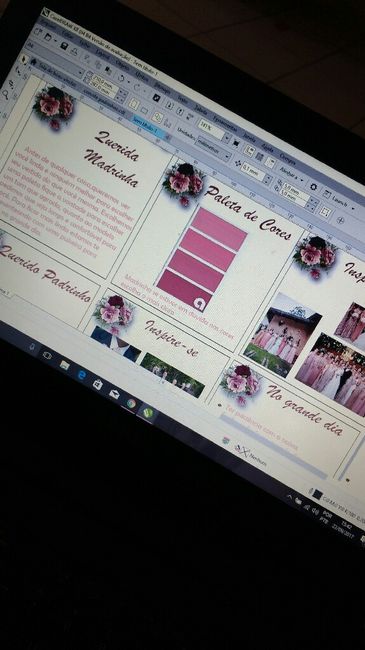The height and width of the screenshot is (650, 365).
Task: Click the nudge distance stepper arrows
Action: point(268,180)
